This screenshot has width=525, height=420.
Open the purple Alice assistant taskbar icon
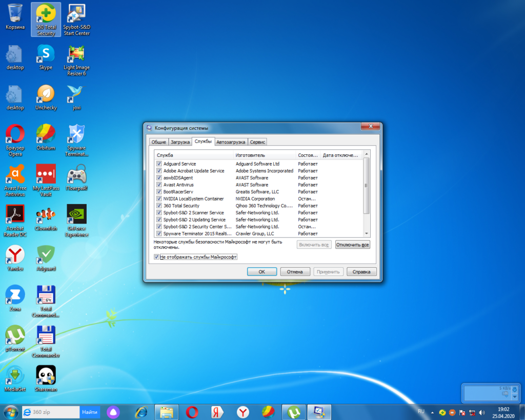tap(113, 412)
